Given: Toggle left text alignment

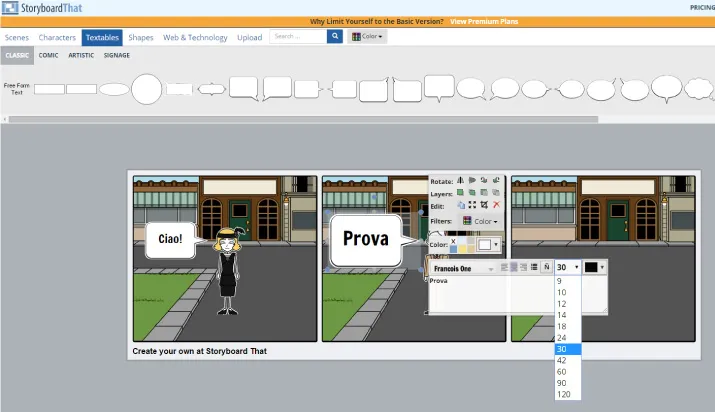Looking at the screenshot, I should pyautogui.click(x=503, y=267).
